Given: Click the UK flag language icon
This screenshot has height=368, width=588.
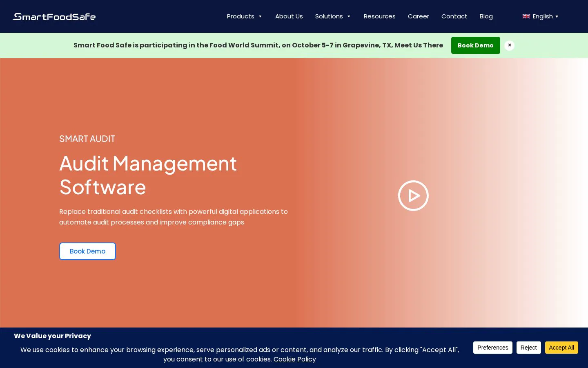Looking at the screenshot, I should [x=526, y=16].
